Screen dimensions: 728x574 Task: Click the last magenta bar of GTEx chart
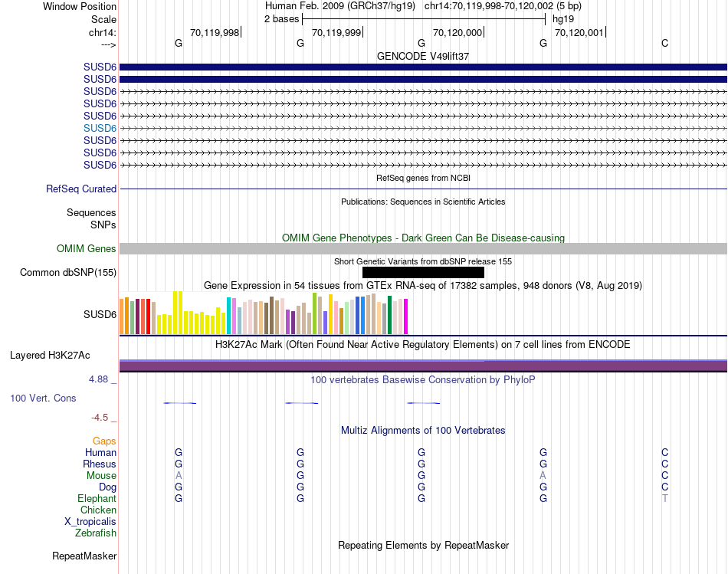pyautogui.click(x=406, y=317)
